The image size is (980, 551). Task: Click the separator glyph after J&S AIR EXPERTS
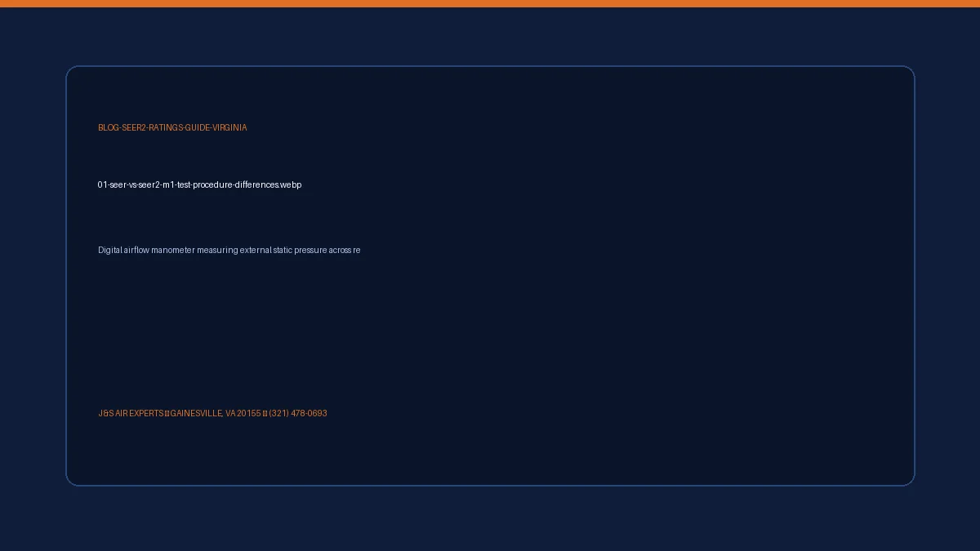pyautogui.click(x=167, y=413)
